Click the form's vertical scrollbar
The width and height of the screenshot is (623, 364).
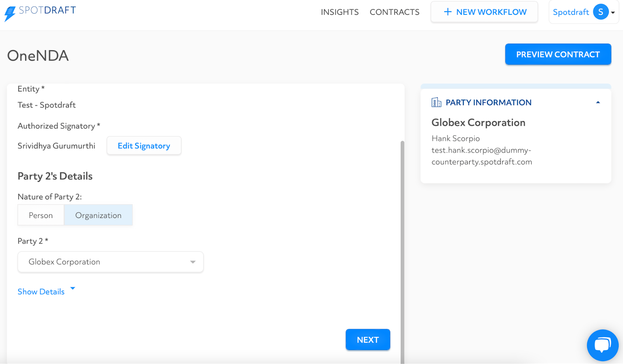(402, 252)
